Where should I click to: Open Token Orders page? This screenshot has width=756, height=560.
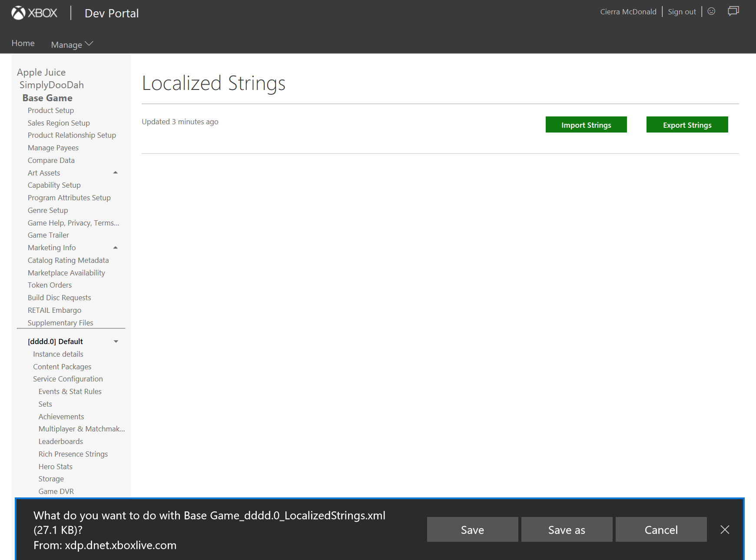pyautogui.click(x=50, y=285)
